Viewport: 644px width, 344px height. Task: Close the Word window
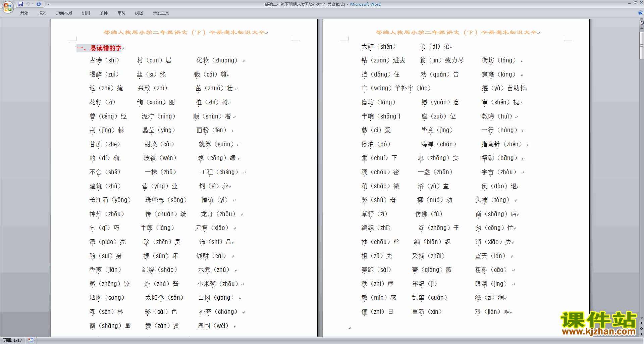click(641, 3)
